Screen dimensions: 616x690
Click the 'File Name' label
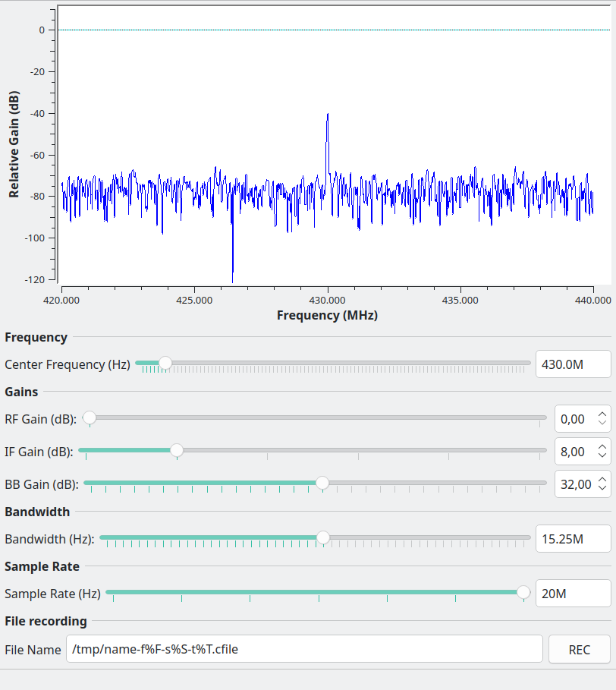click(x=33, y=650)
